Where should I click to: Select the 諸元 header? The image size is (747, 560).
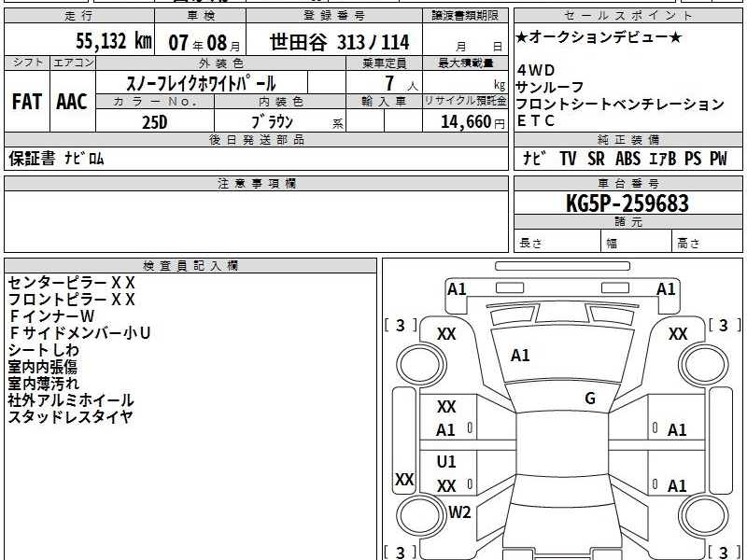click(x=627, y=222)
